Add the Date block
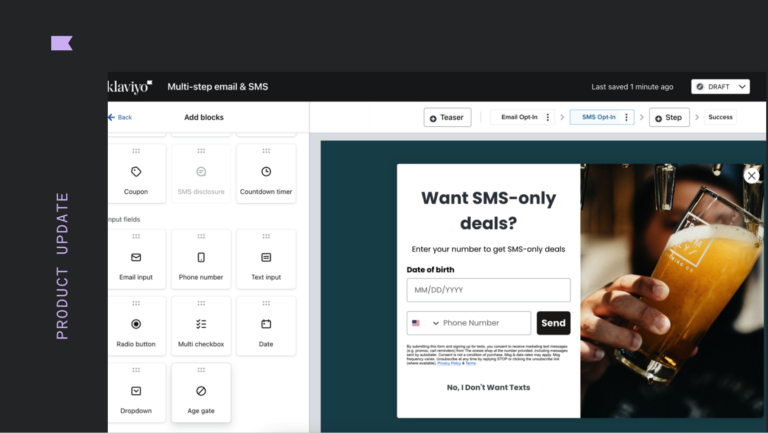This screenshot has width=768, height=433. click(x=266, y=326)
